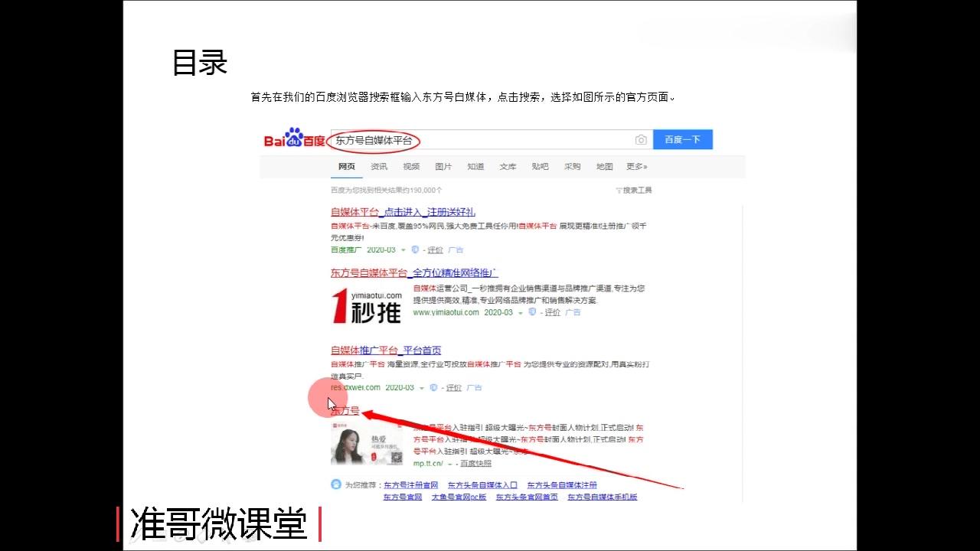Click 评价 on the yimiaotui.com result

pos(552,312)
